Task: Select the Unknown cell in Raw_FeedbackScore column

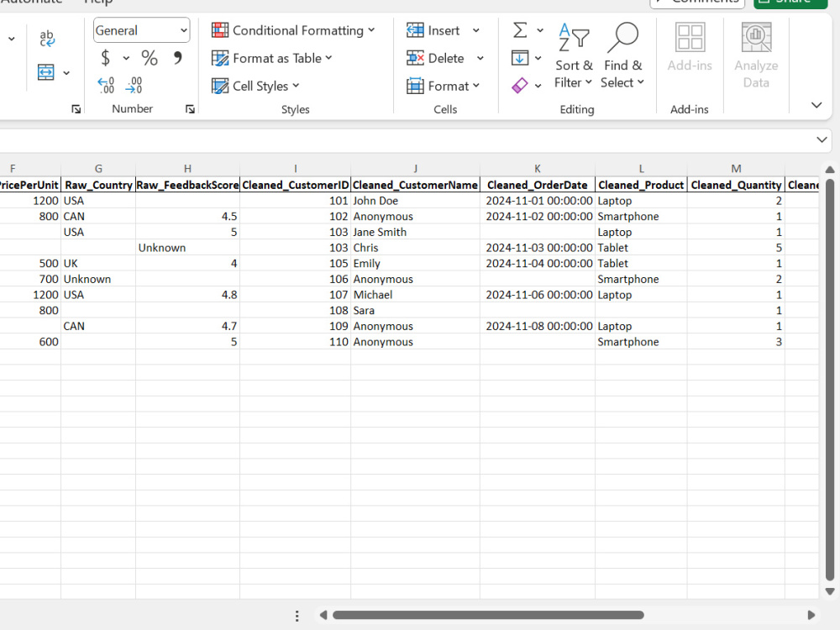Action: [187, 248]
